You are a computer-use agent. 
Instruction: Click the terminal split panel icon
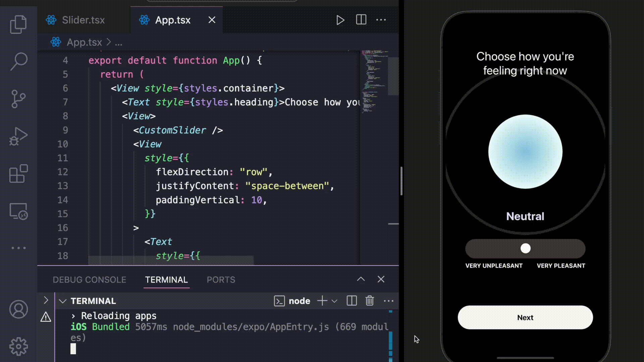[352, 301]
